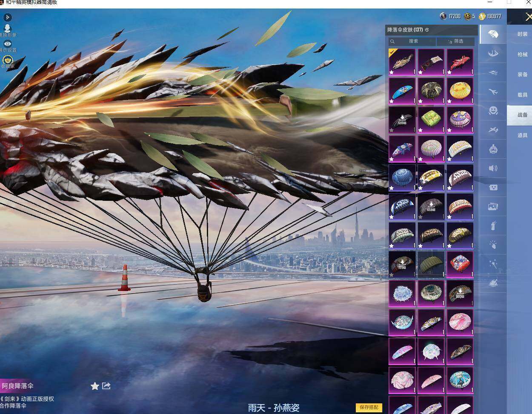Share the 阿良降落伞 skin

point(106,386)
